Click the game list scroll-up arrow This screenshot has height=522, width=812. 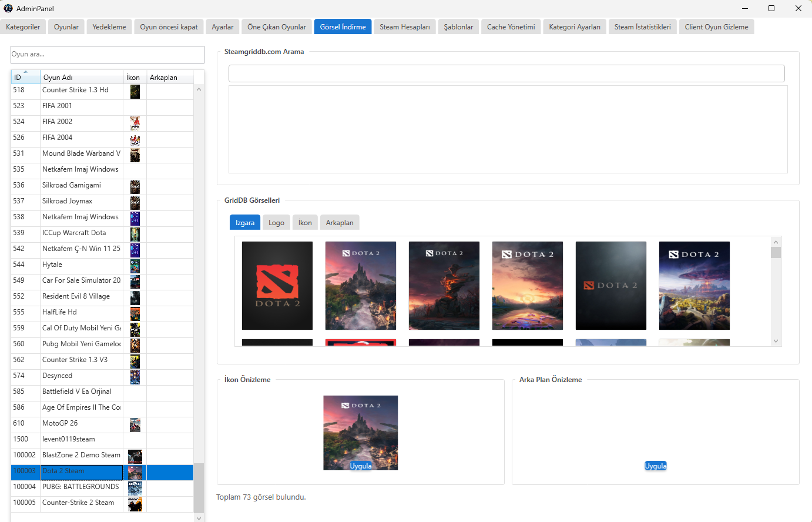click(x=199, y=89)
